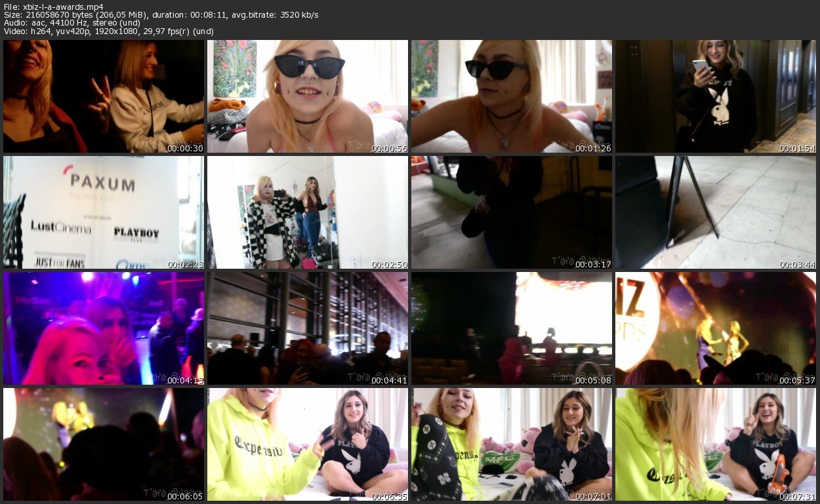Screen dimensions: 820x504
Task: Click the file name xbiz-l-a-awards.mp4
Action: point(63,7)
